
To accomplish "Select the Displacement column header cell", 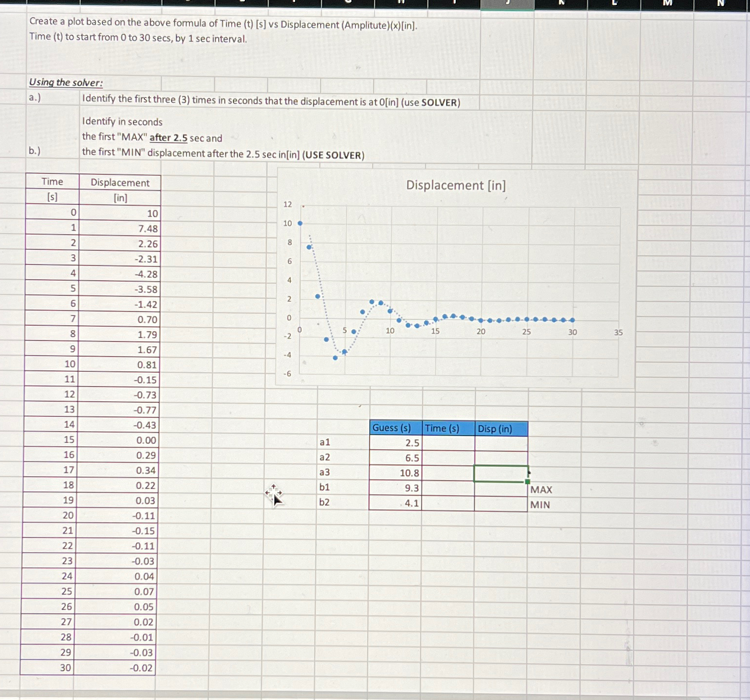I will click(x=120, y=183).
